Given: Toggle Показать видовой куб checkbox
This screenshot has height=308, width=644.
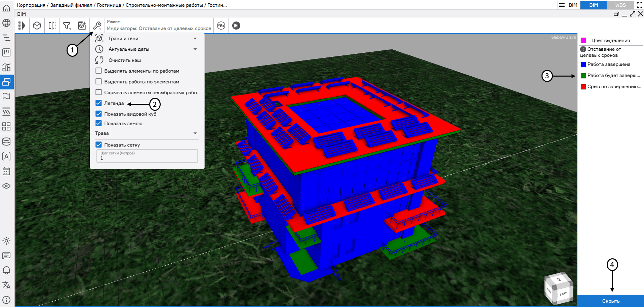Looking at the screenshot, I should [99, 114].
